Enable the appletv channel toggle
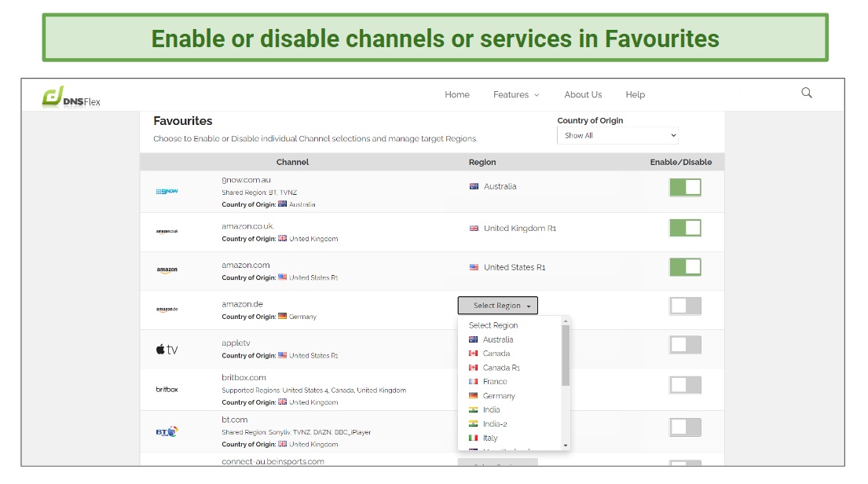This screenshot has width=868, height=484. point(685,345)
